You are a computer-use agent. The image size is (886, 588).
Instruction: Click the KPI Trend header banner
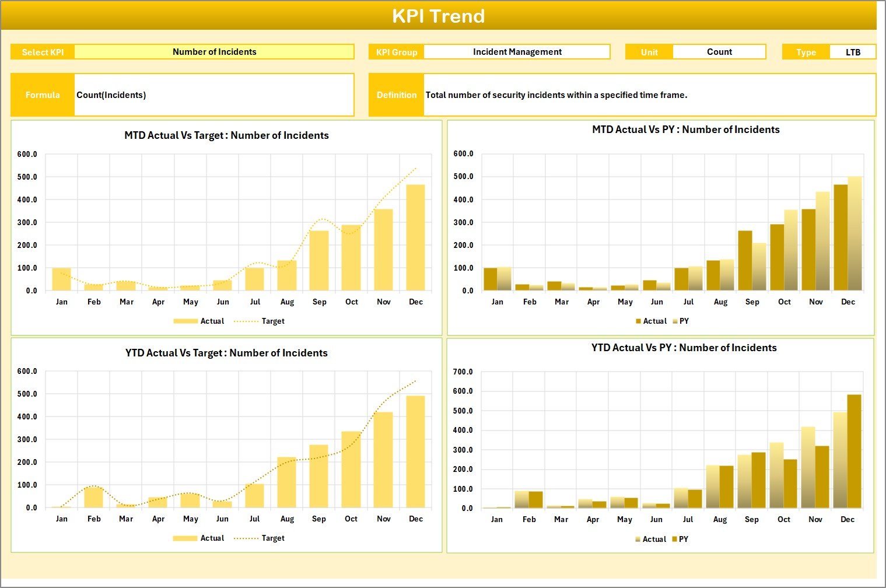[438, 16]
